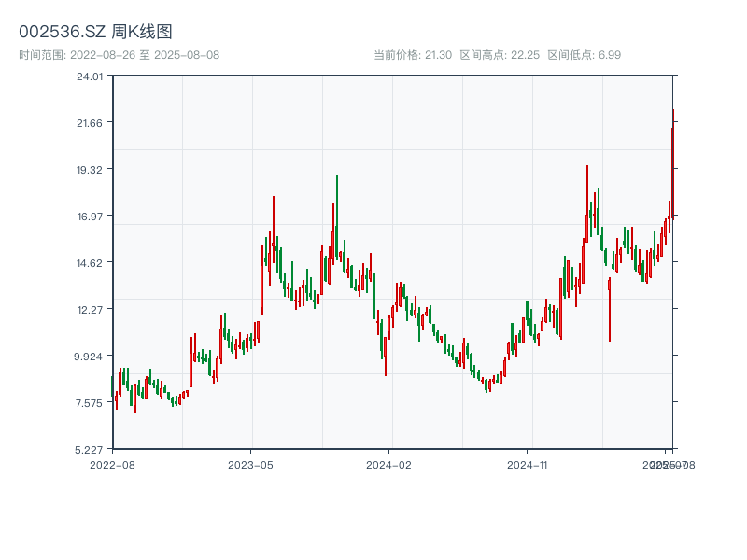This screenshot has width=747, height=560.
Task: Click the 2024-02 x-axis date label
Action: click(x=388, y=464)
